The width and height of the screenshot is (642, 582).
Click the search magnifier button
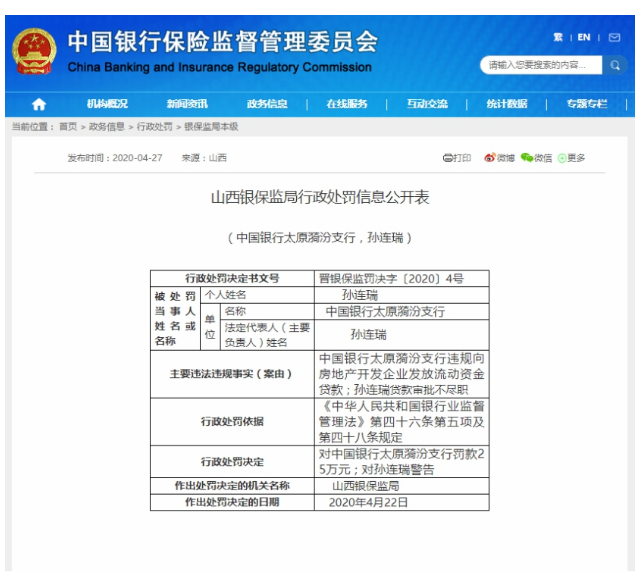[615, 65]
